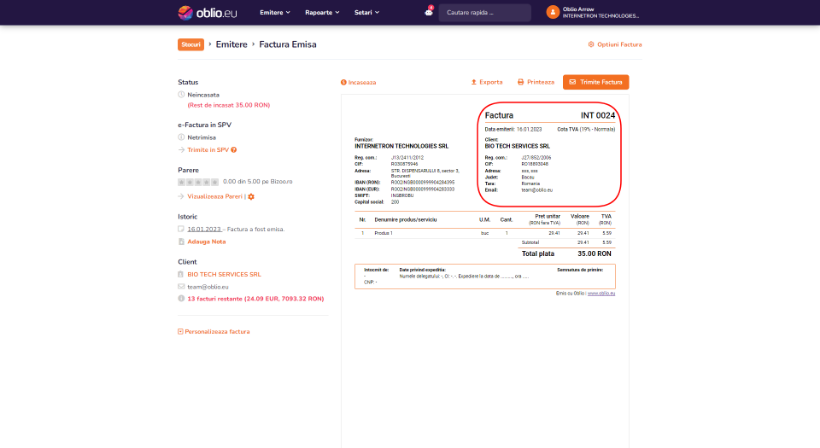The width and height of the screenshot is (820, 448).
Task: Click Trimite in SPV link
Action: (208, 150)
